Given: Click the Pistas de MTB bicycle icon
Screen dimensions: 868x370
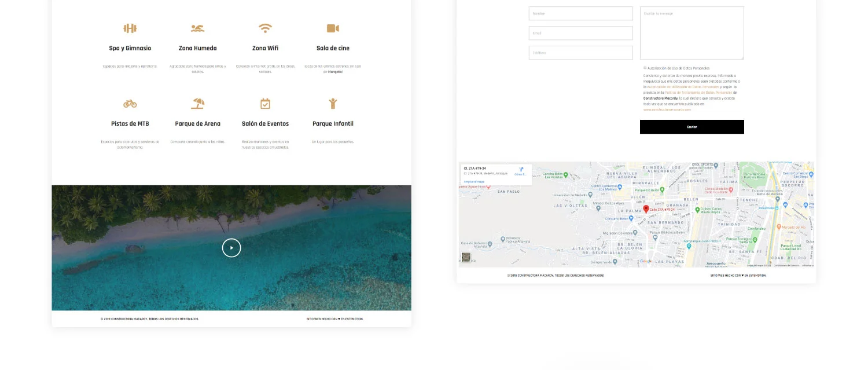Looking at the screenshot, I should click(130, 104).
